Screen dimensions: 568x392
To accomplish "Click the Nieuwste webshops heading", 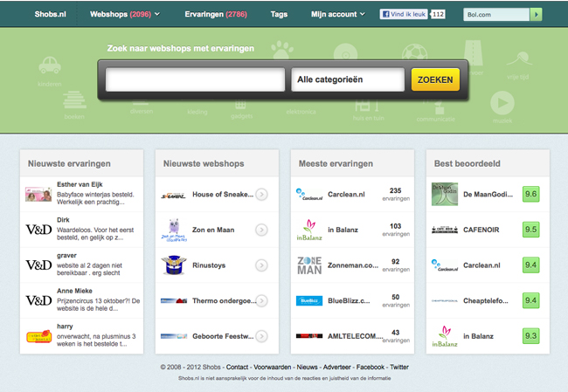I will coord(204,163).
